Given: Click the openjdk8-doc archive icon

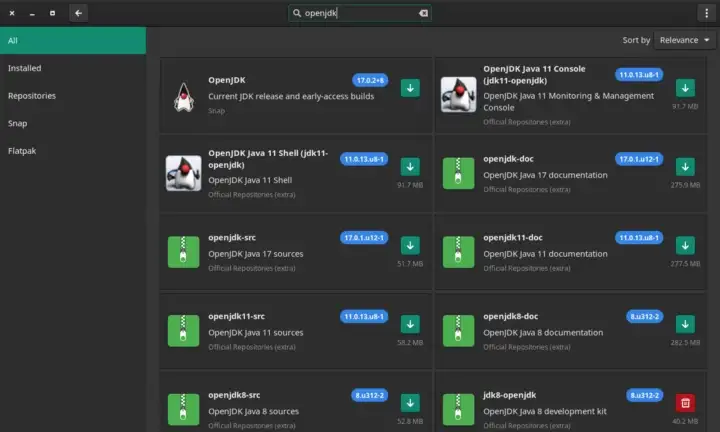Looking at the screenshot, I should point(458,331).
